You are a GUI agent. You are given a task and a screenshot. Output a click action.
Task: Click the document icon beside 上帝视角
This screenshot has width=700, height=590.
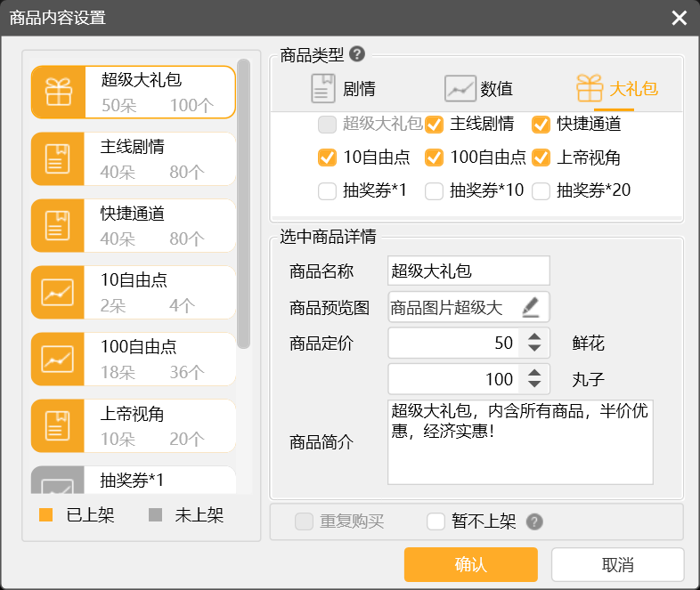coord(58,425)
